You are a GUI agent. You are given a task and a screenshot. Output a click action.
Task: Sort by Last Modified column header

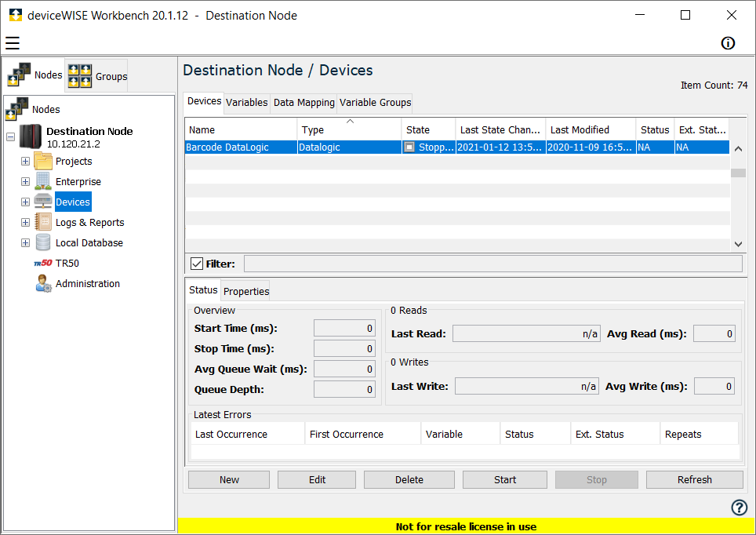coord(591,129)
